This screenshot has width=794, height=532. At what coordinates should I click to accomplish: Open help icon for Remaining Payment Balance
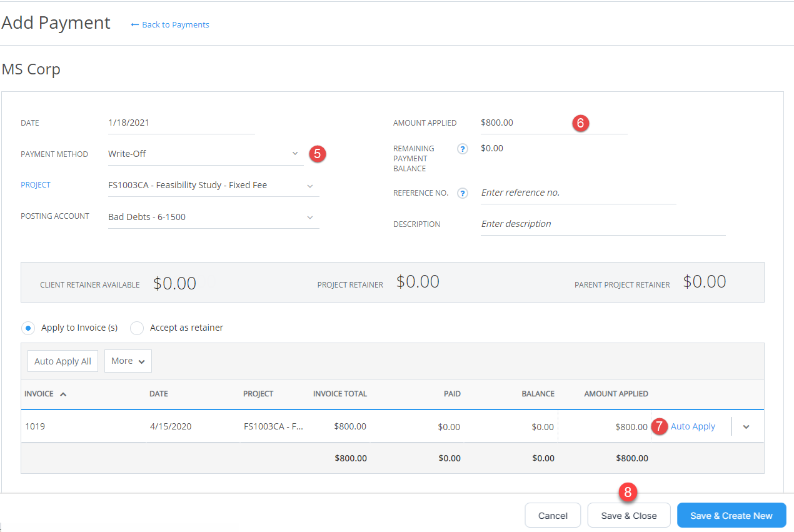[x=463, y=149]
